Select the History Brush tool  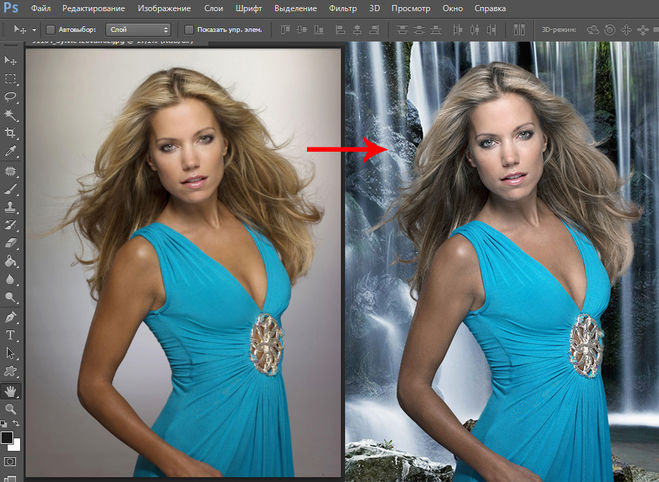10,225
